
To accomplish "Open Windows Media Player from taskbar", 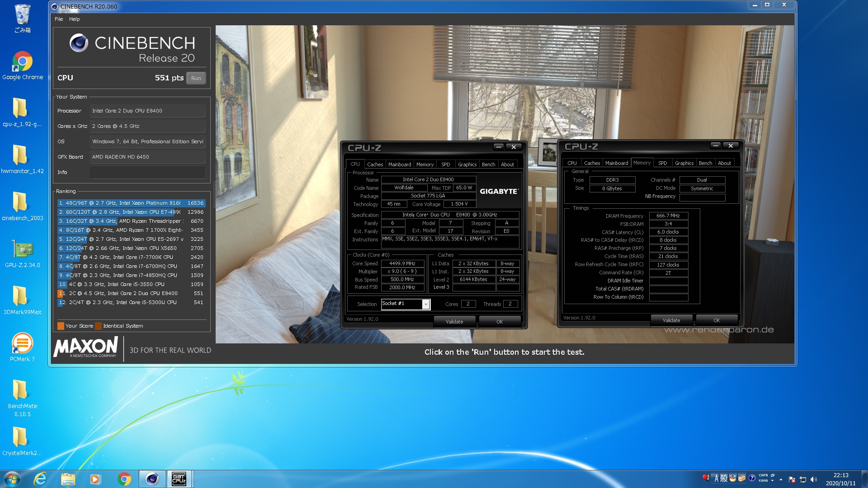I will pyautogui.click(x=95, y=479).
